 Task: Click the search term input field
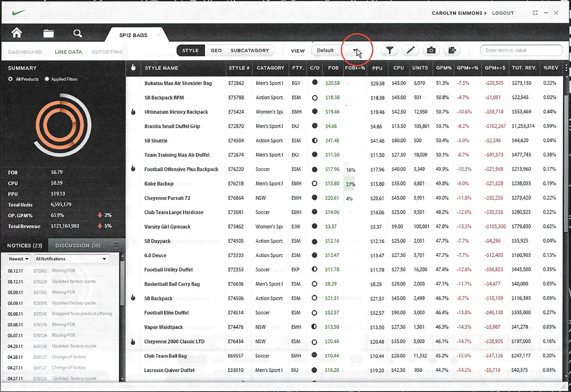[521, 50]
